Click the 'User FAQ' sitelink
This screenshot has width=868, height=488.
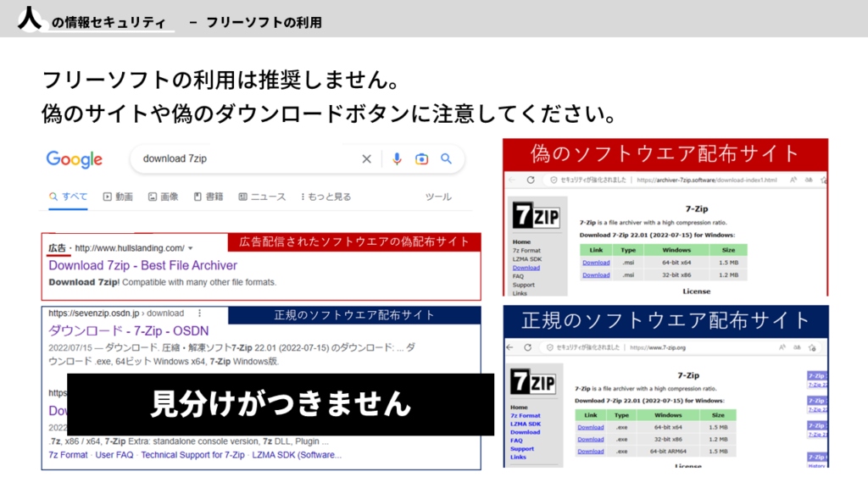click(114, 455)
